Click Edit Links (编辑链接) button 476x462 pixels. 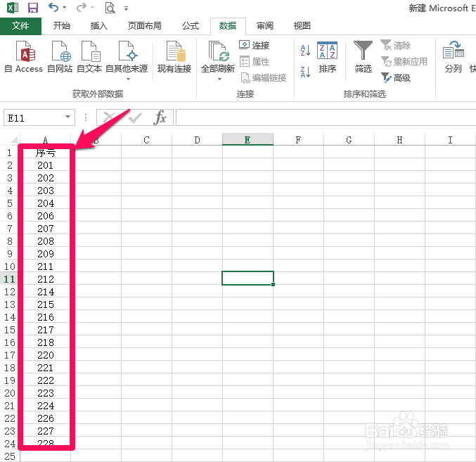point(263,78)
